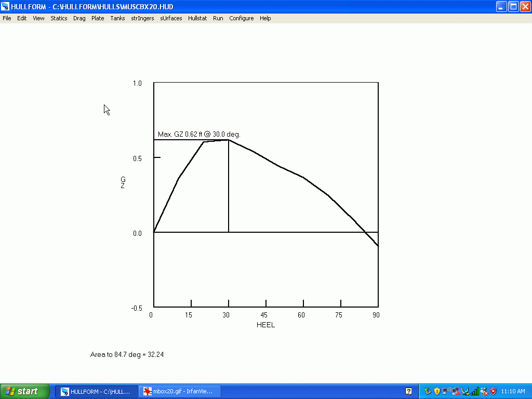Expand the strIngers menu
Viewport: 532px width, 399px height.
tap(142, 18)
